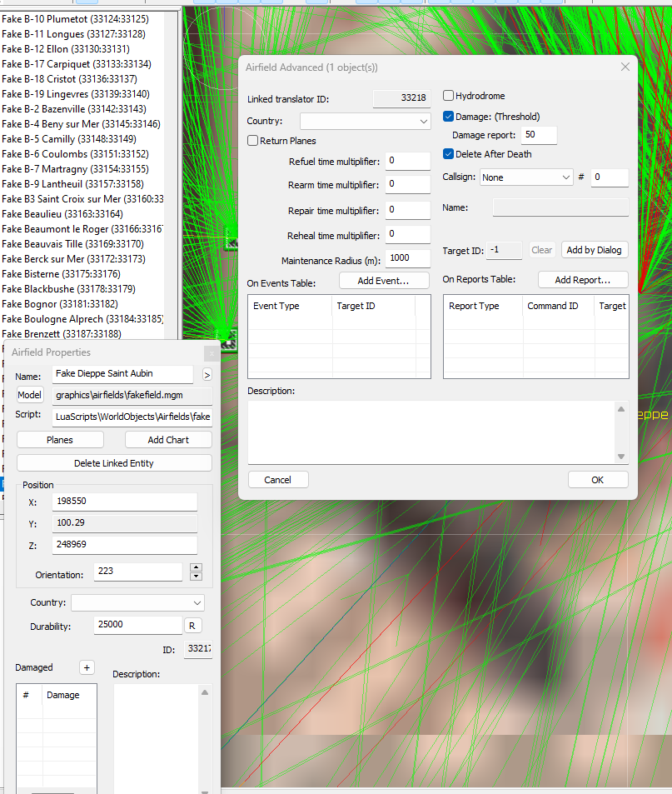
Task: Increase orientation with the up stepper arrow
Action: tap(197, 567)
